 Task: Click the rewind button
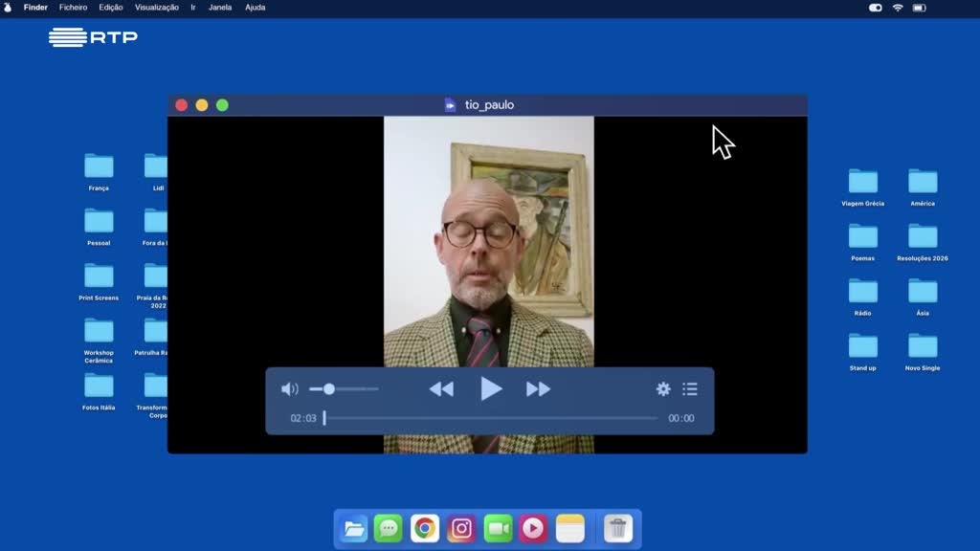(x=441, y=389)
